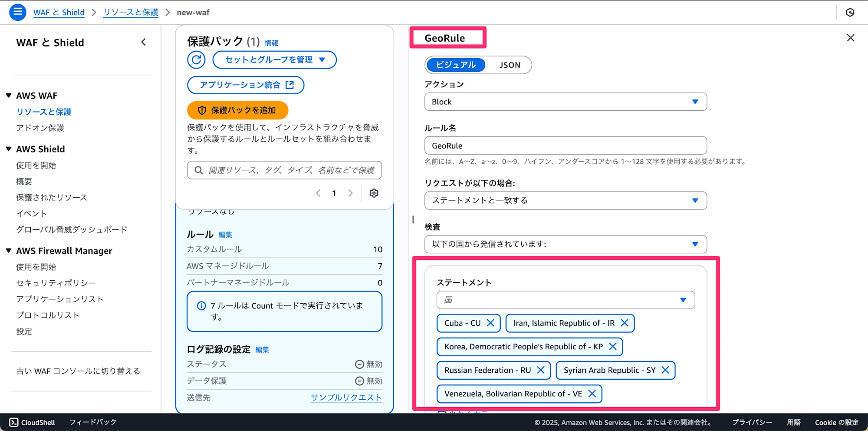The height and width of the screenshot is (431, 868).
Task: Click 古い WAF コンソールに切り替える
Action: pyautogui.click(x=78, y=371)
